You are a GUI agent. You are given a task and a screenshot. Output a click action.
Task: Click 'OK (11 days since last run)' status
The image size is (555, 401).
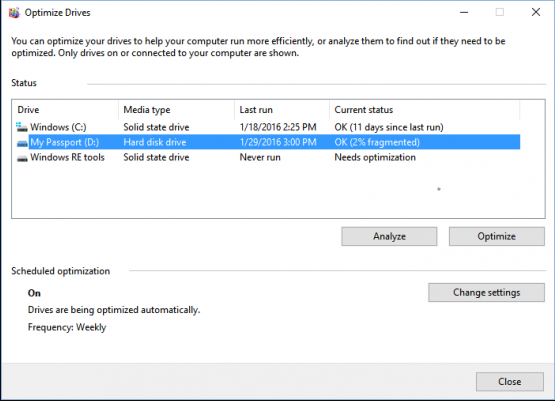389,127
